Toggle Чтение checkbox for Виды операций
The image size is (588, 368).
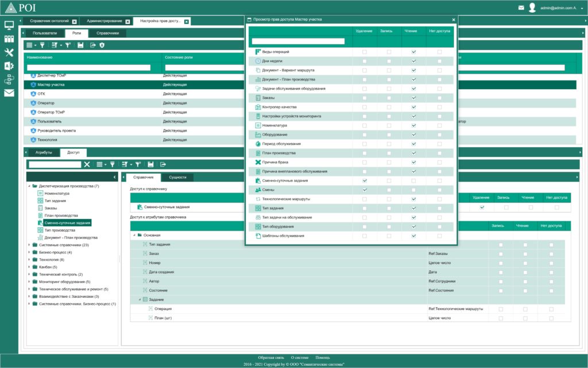point(413,52)
